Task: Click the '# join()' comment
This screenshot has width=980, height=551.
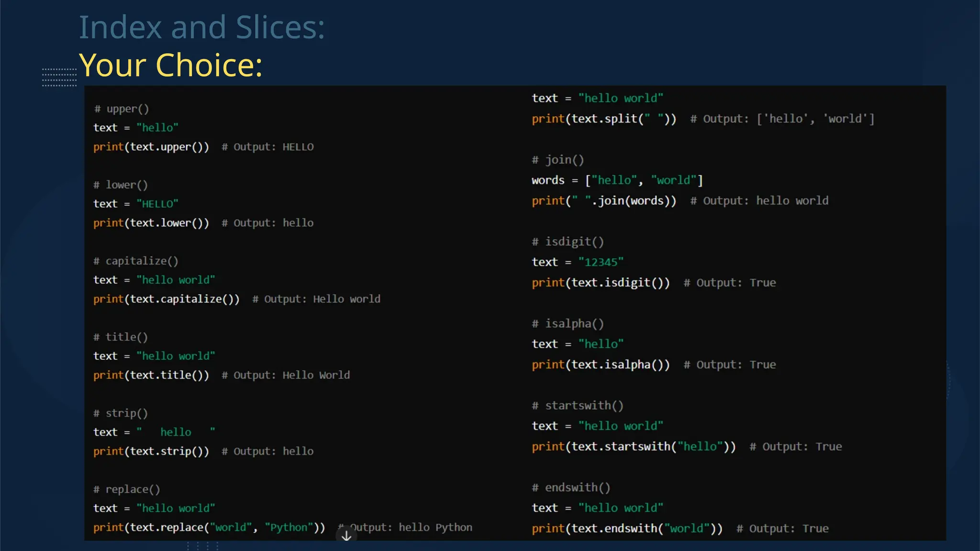Action: click(558, 160)
